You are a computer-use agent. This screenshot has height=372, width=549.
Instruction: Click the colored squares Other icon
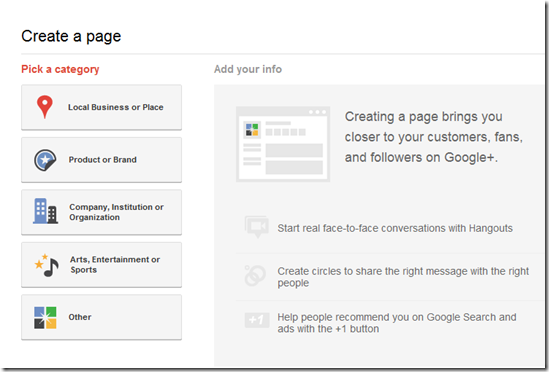pos(45,318)
